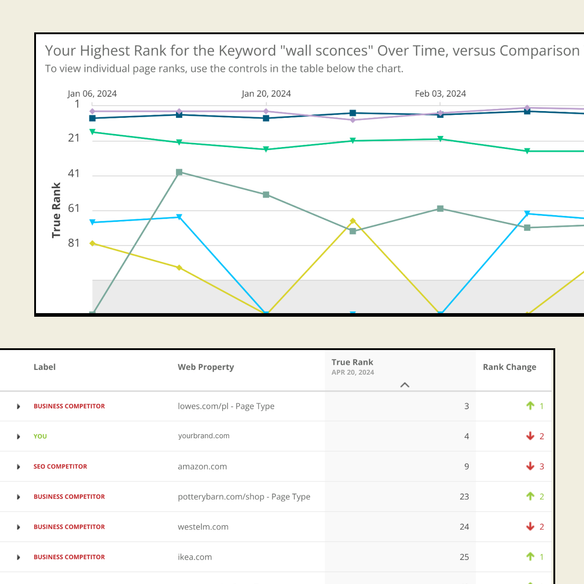Image resolution: width=584 pixels, height=584 pixels.
Task: Click the True Rank sort chevron
Action: [x=405, y=385]
